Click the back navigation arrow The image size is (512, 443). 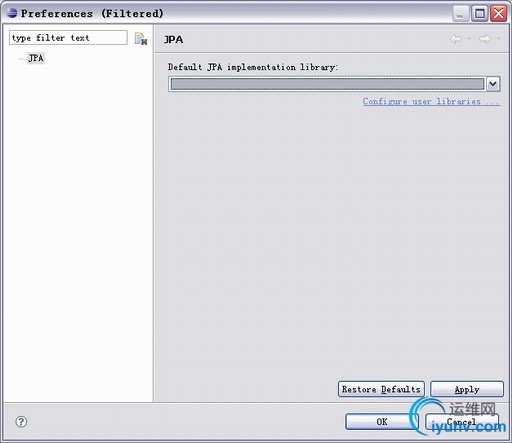coord(456,39)
